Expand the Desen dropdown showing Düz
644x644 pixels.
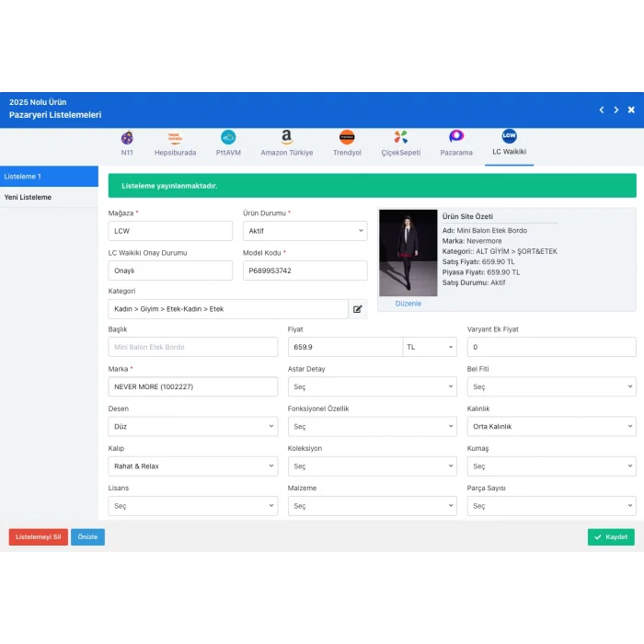pyautogui.click(x=192, y=427)
